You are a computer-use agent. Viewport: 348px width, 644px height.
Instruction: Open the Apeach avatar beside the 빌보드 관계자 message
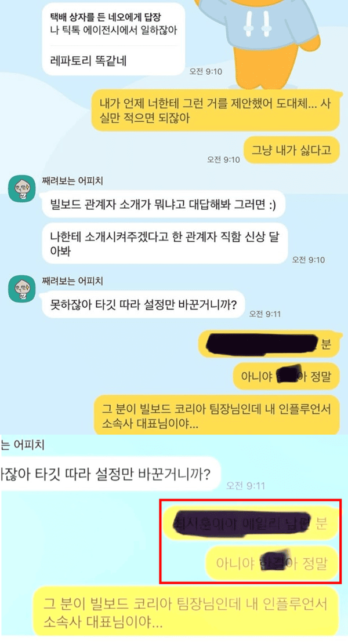(22, 188)
